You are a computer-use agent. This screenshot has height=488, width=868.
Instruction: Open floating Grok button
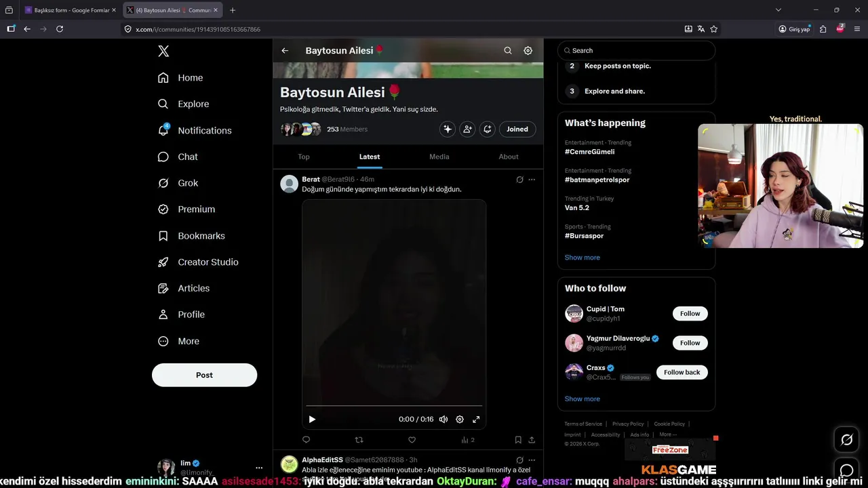847,441
